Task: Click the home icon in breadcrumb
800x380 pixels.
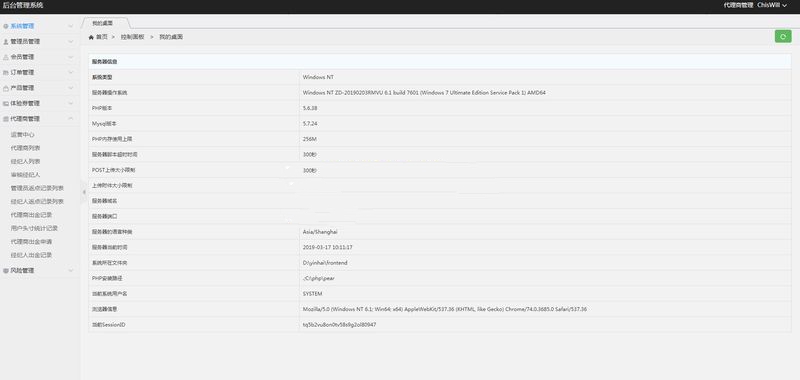Action: coord(91,37)
